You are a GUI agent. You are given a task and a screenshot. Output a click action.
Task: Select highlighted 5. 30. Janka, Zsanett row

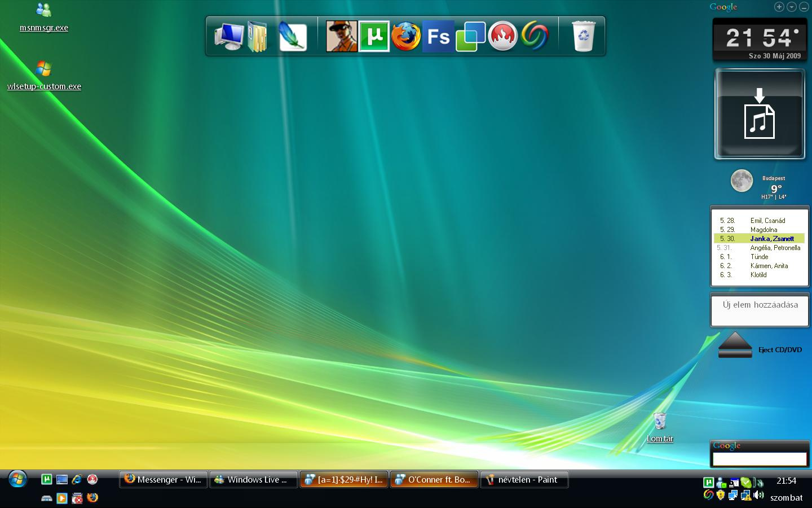(x=759, y=239)
